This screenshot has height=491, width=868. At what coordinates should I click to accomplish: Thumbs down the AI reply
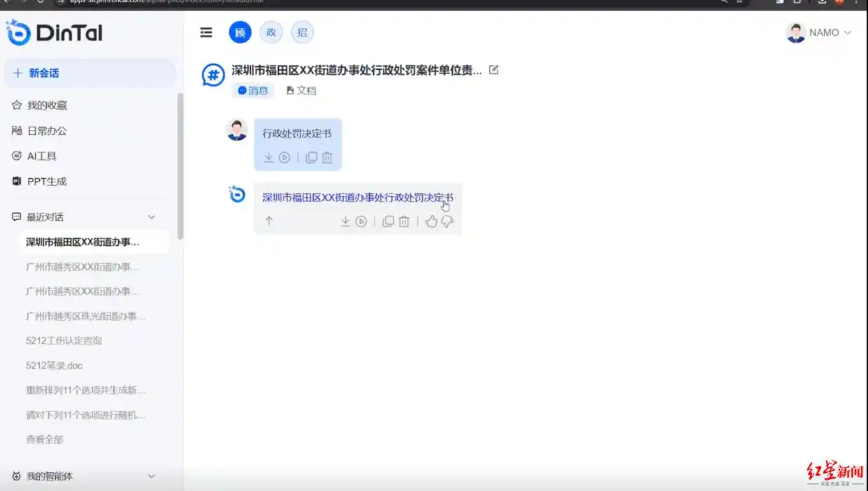447,221
